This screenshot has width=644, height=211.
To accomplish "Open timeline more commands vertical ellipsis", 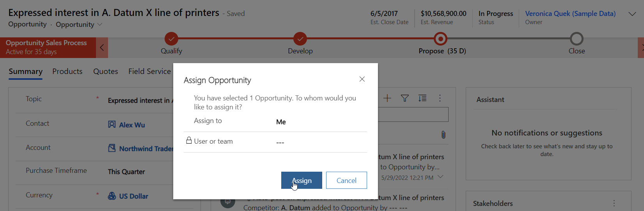I will pyautogui.click(x=440, y=98).
